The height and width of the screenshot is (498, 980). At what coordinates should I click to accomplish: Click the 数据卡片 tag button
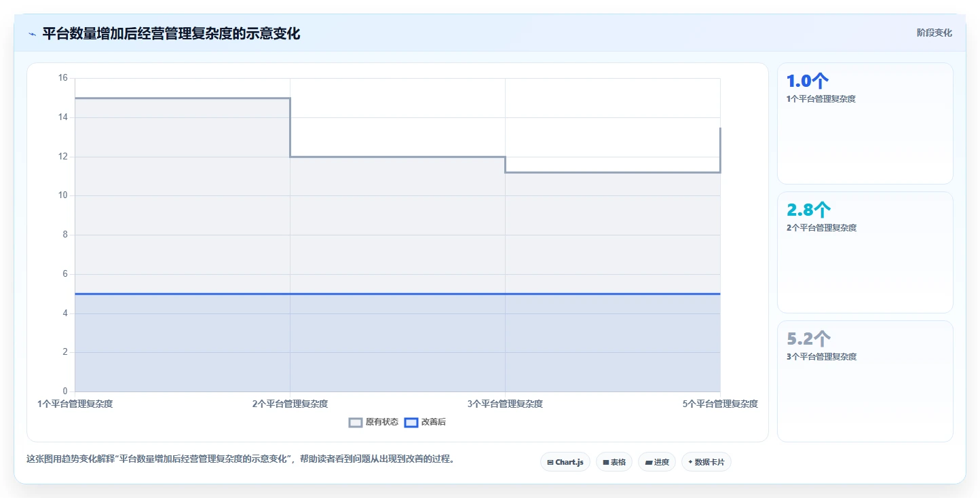[706, 462]
